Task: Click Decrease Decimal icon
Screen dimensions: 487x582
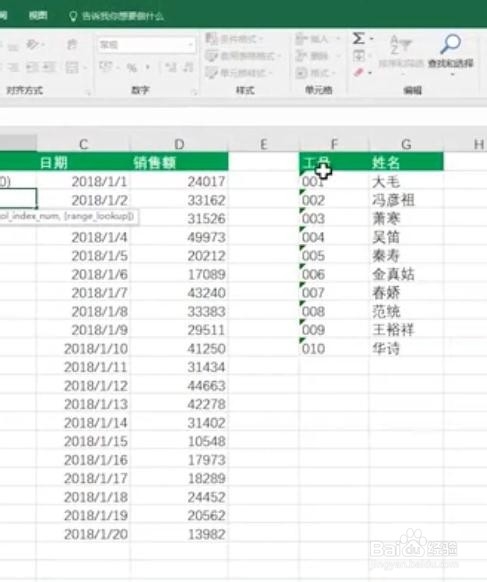Action: point(189,67)
